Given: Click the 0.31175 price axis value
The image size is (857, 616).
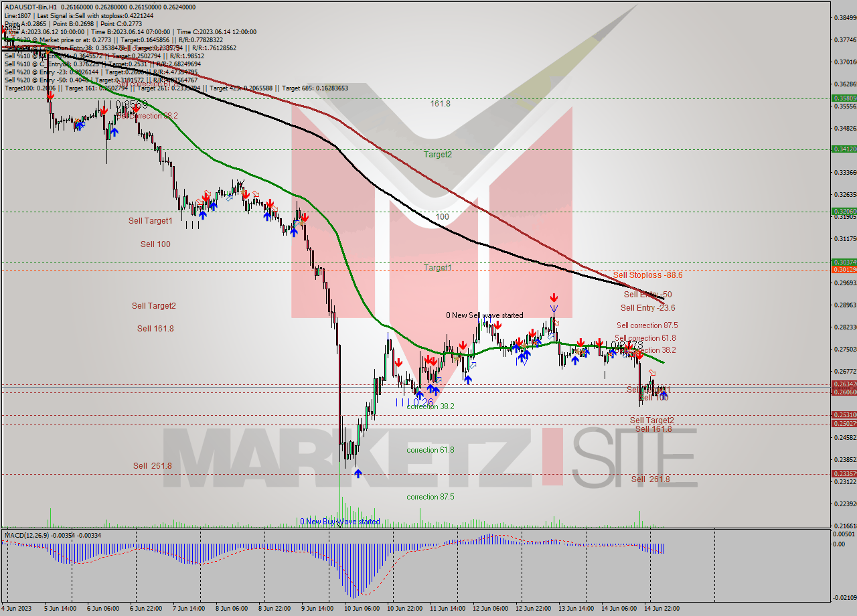Looking at the screenshot, I should pos(845,238).
